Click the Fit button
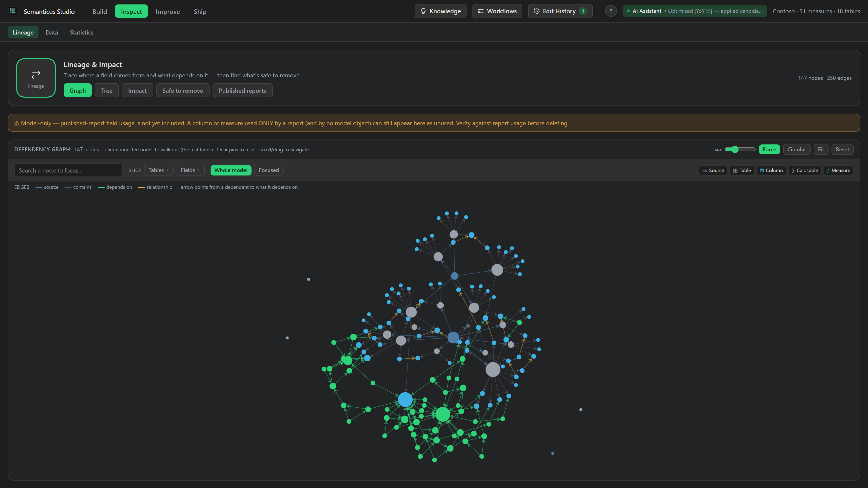This screenshot has width=868, height=488. (x=821, y=149)
